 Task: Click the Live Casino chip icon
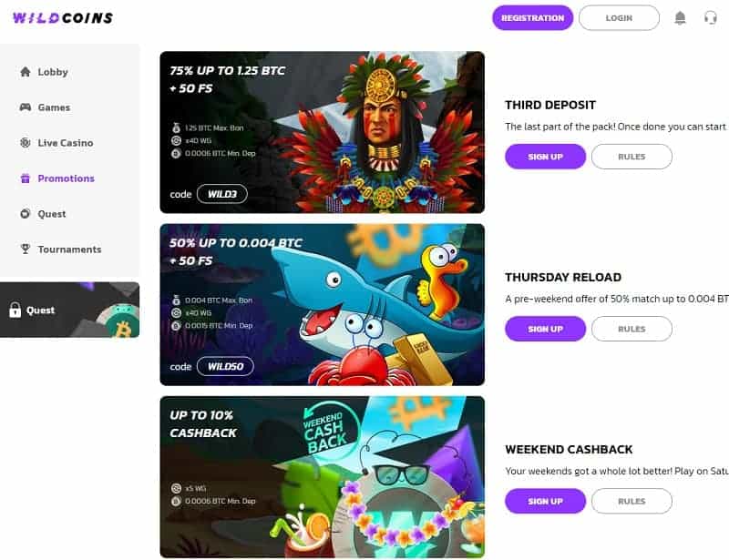pyautogui.click(x=26, y=143)
